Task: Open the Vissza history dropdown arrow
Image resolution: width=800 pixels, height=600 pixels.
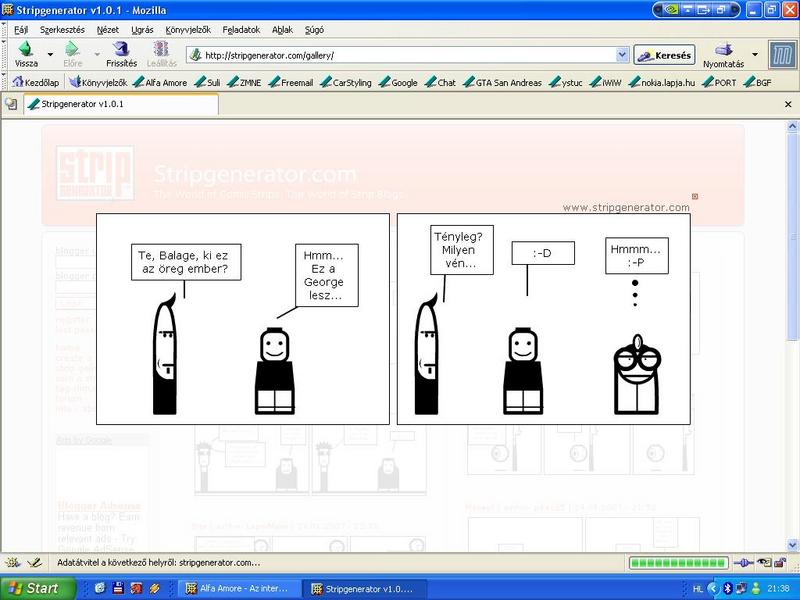Action: (x=50, y=54)
